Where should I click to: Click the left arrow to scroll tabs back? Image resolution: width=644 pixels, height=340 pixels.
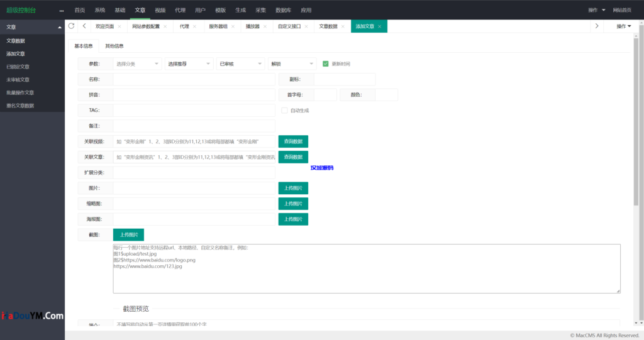tap(84, 26)
